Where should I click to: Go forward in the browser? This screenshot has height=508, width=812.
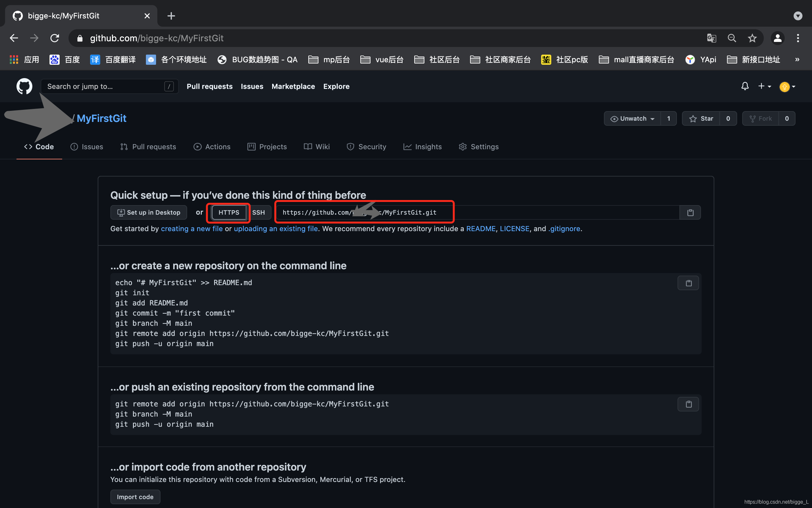[x=34, y=38]
